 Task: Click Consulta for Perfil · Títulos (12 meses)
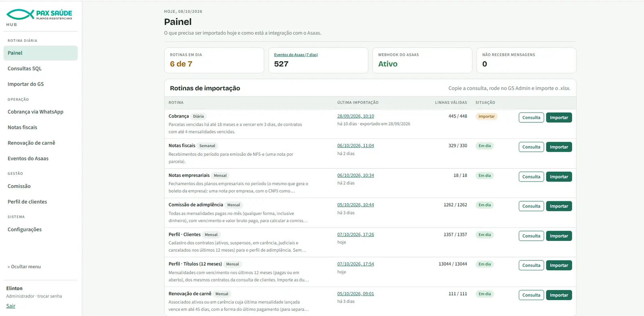pos(531,265)
